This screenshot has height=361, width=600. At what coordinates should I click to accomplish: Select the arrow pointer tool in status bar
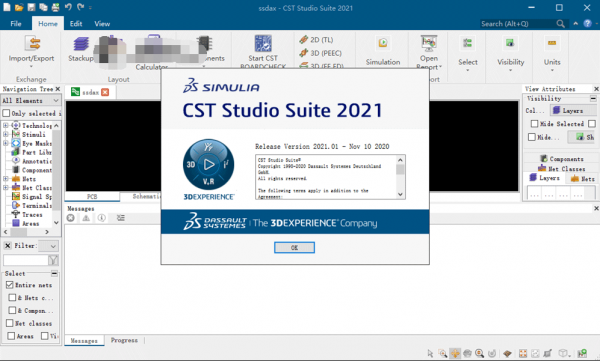click(x=430, y=353)
